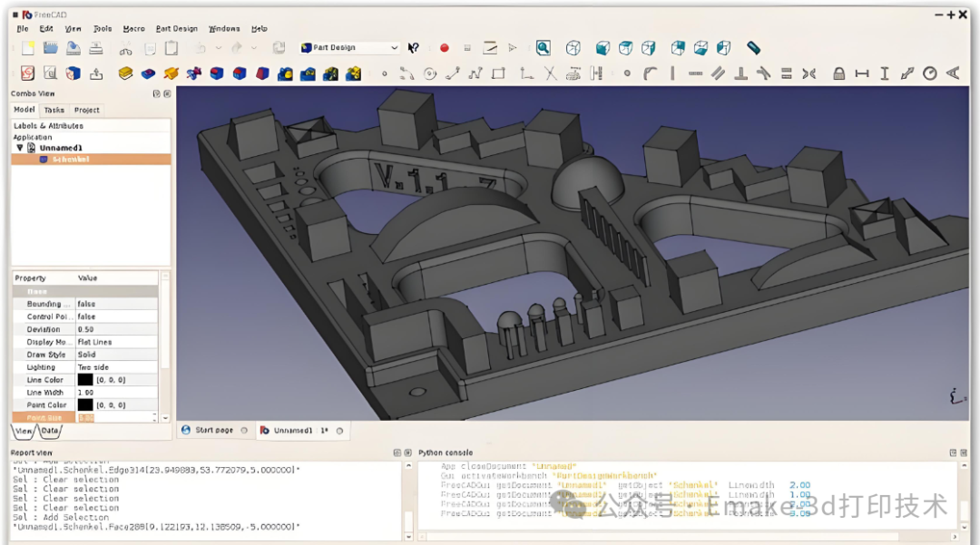This screenshot has width=980, height=545.
Task: Start macro recording with the red circle
Action: point(445,48)
